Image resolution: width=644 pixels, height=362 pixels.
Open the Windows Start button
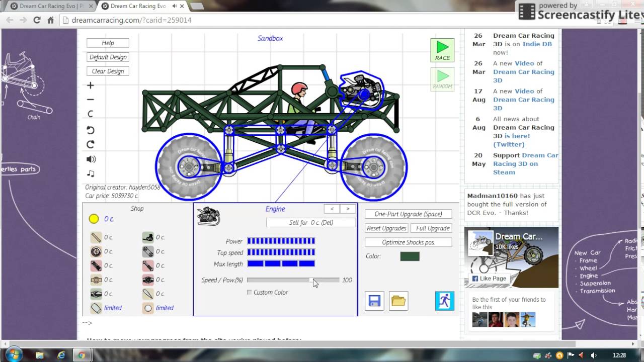pos(14,355)
